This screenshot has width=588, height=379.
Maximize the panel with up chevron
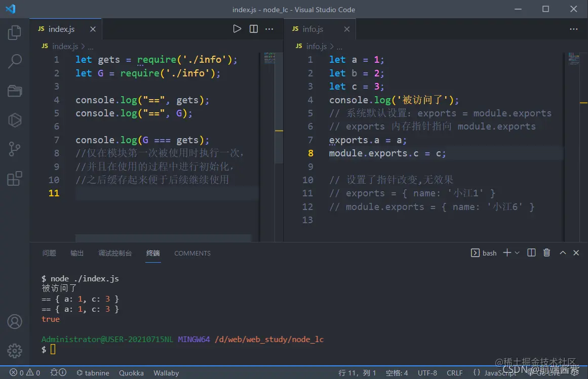pos(563,253)
